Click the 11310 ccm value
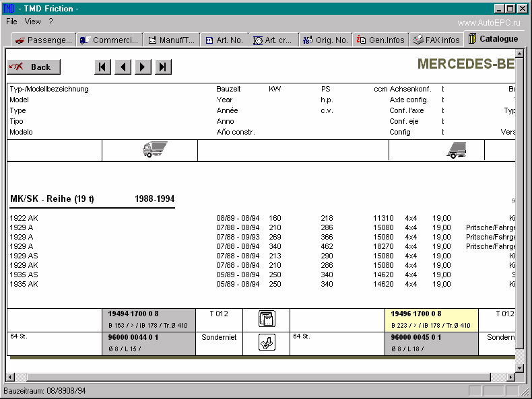Viewport: 532px width, 399px height. (x=383, y=218)
